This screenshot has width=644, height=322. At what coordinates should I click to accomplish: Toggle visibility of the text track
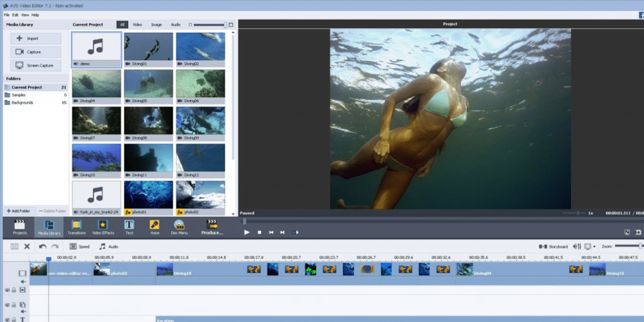[x=7, y=319]
